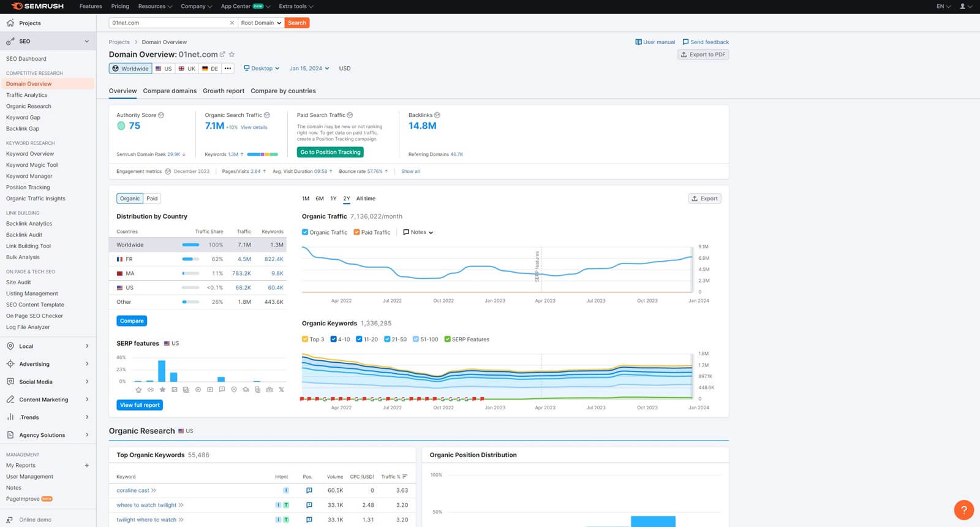Click the plus icon next to My Reports
The width and height of the screenshot is (980, 527).
86,466
